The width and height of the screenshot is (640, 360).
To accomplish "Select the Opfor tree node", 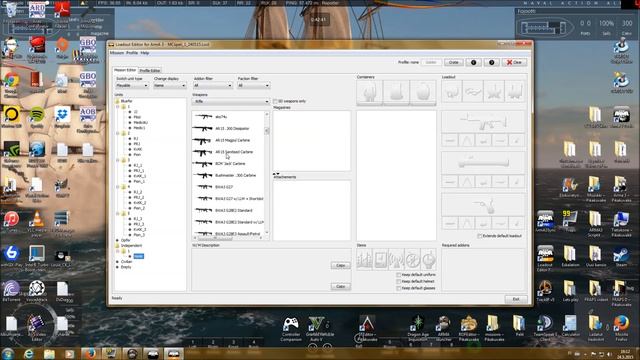I will (x=125, y=240).
